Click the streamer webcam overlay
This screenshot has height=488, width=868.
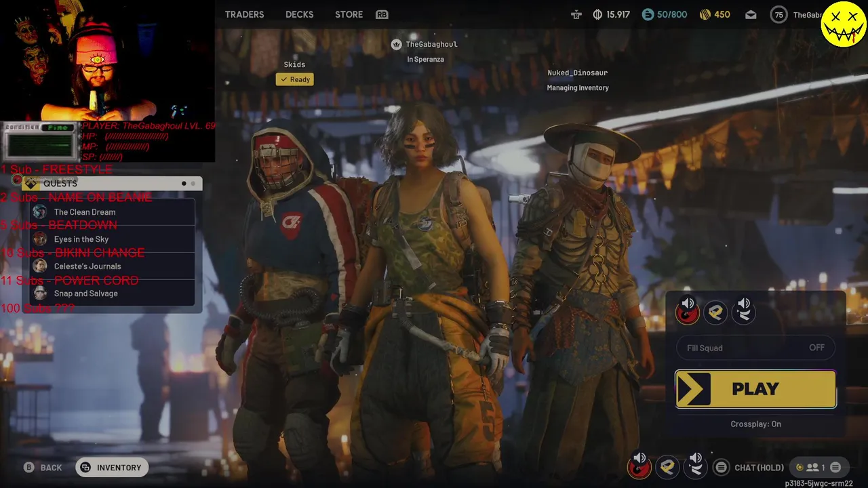coord(107,61)
